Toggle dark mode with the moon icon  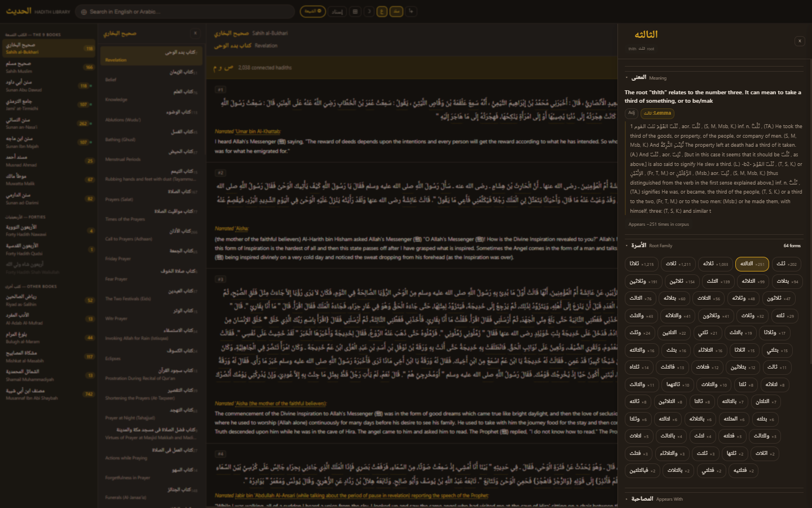click(x=369, y=11)
